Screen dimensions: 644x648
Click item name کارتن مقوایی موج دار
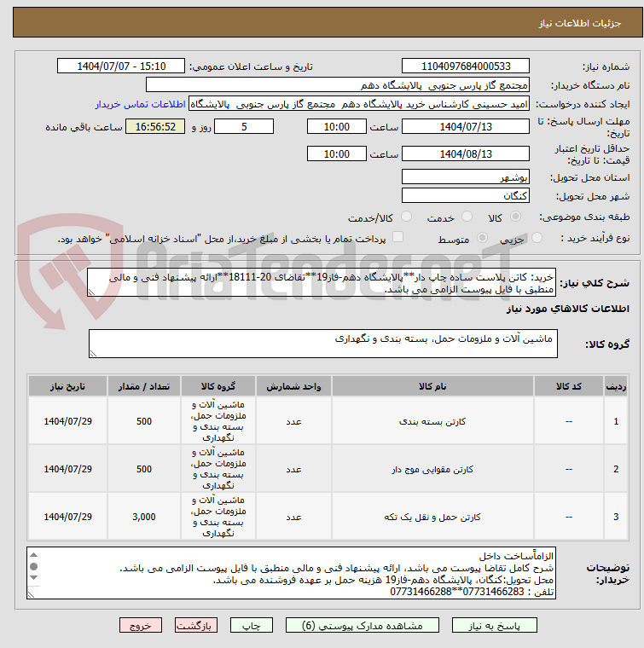[432, 470]
